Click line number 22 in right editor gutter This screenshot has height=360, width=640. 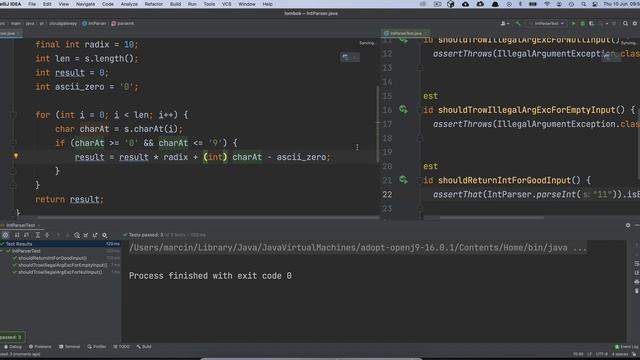pos(387,194)
